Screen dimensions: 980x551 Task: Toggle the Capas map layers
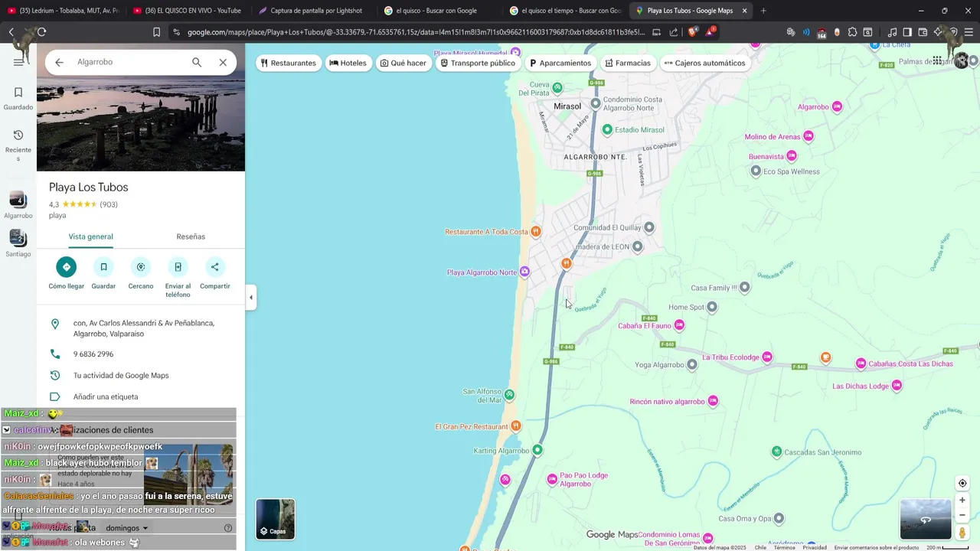pos(276,519)
